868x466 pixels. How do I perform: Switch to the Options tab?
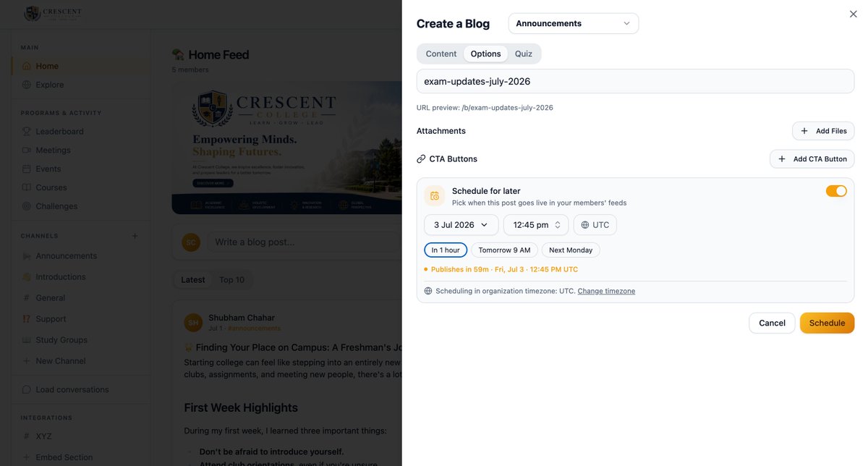(x=485, y=54)
